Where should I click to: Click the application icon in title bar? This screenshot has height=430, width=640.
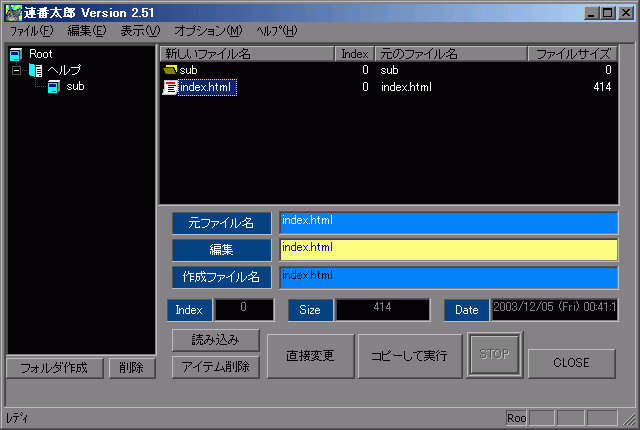point(12,12)
